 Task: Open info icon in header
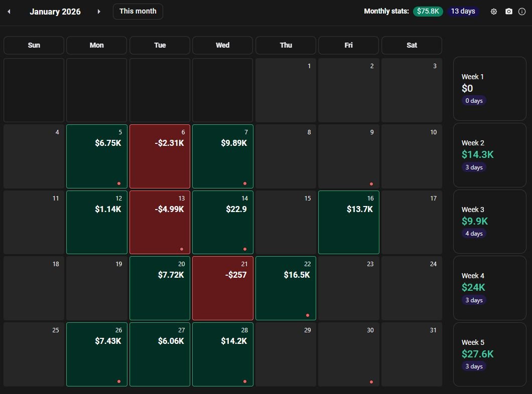coord(522,12)
